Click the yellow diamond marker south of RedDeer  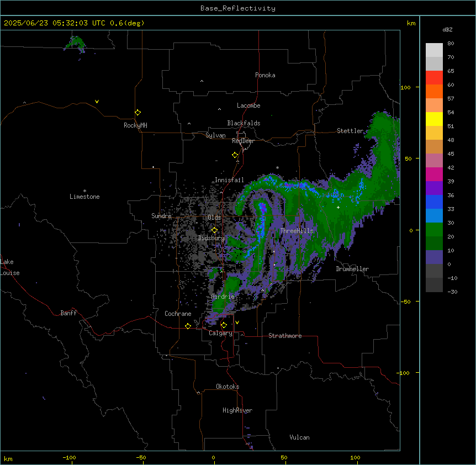point(235,155)
